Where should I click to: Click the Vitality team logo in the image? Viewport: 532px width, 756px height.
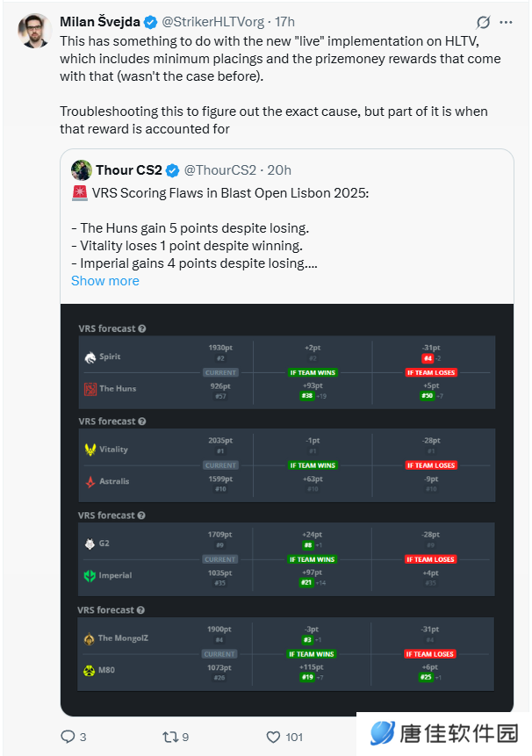(90, 450)
